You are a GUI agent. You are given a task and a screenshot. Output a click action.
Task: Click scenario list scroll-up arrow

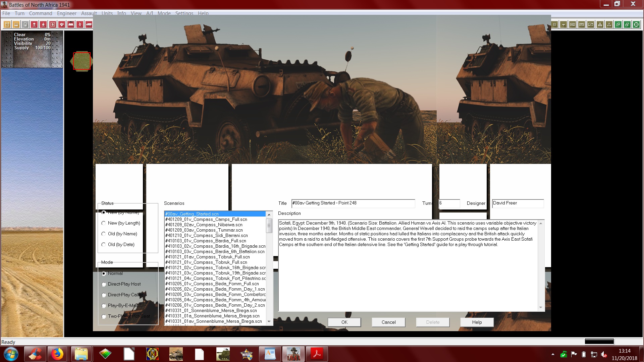click(x=269, y=215)
